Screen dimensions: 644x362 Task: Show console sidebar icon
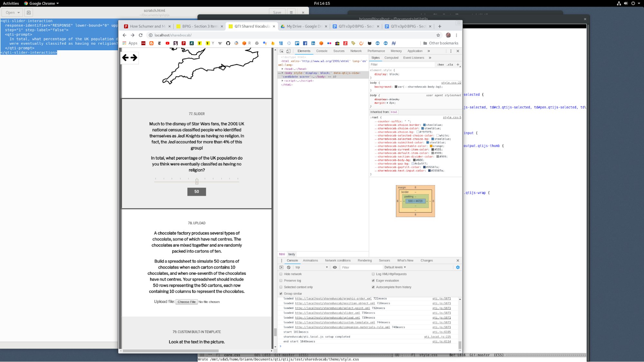pos(281,267)
